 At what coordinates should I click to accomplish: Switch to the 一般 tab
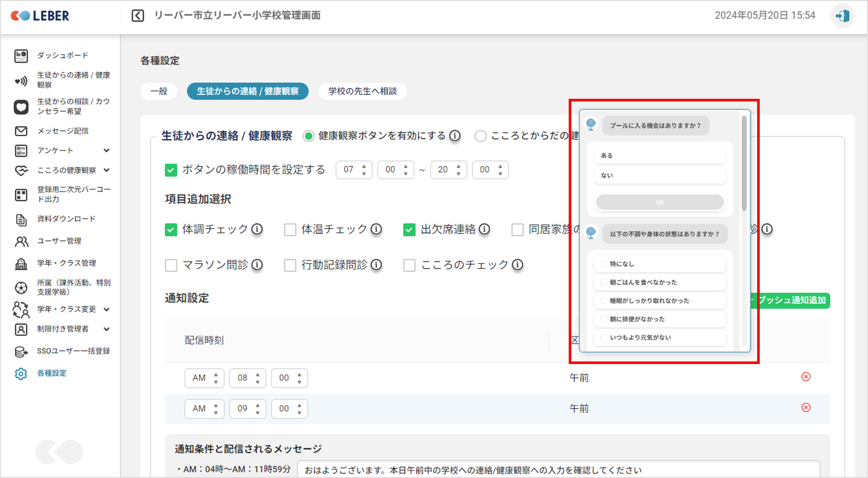click(x=159, y=91)
